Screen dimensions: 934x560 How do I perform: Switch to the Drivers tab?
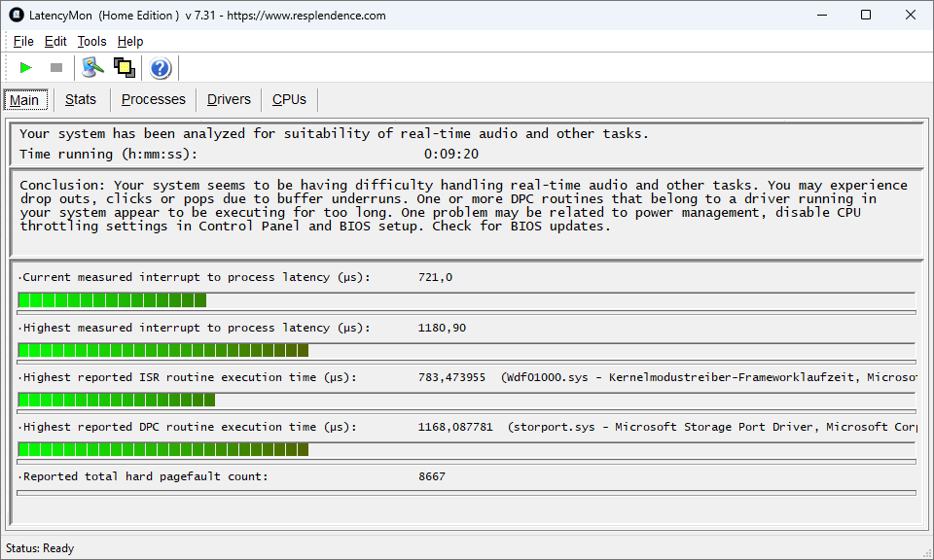229,99
